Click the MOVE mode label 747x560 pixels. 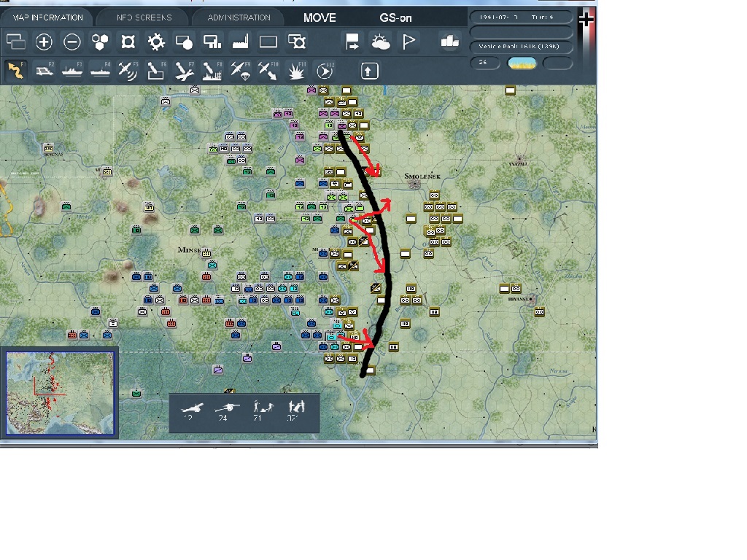[320, 18]
